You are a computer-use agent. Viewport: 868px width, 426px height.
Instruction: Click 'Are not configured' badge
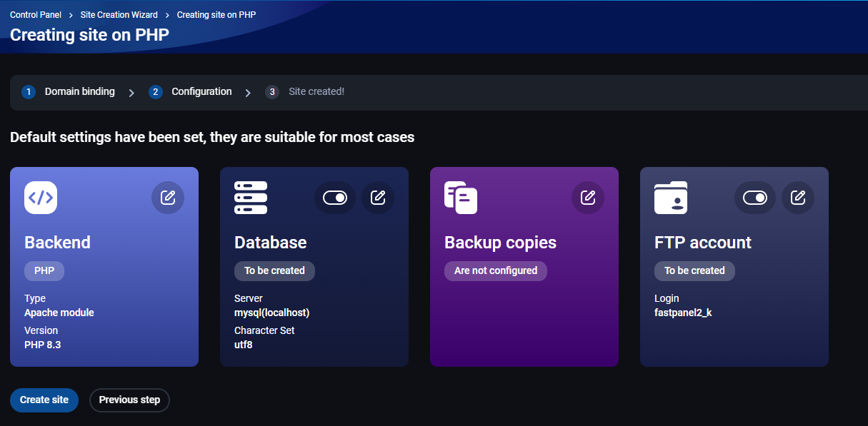[x=496, y=270]
